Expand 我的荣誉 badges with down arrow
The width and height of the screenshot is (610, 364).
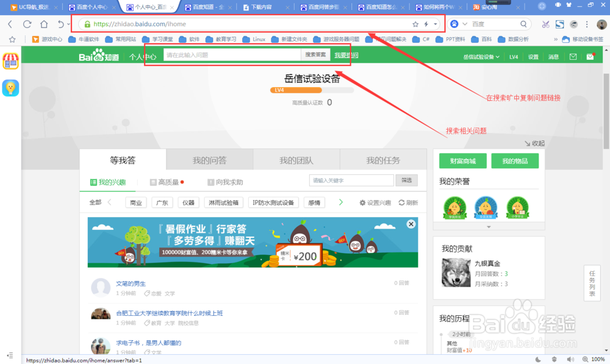click(x=489, y=227)
